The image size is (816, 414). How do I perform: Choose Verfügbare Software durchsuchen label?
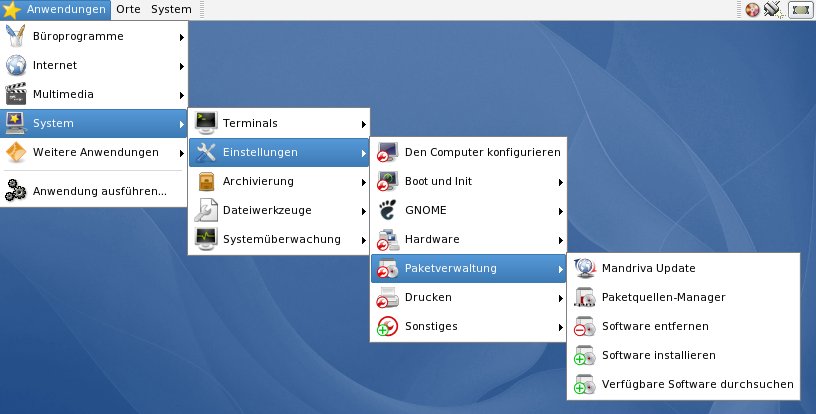[x=697, y=384]
